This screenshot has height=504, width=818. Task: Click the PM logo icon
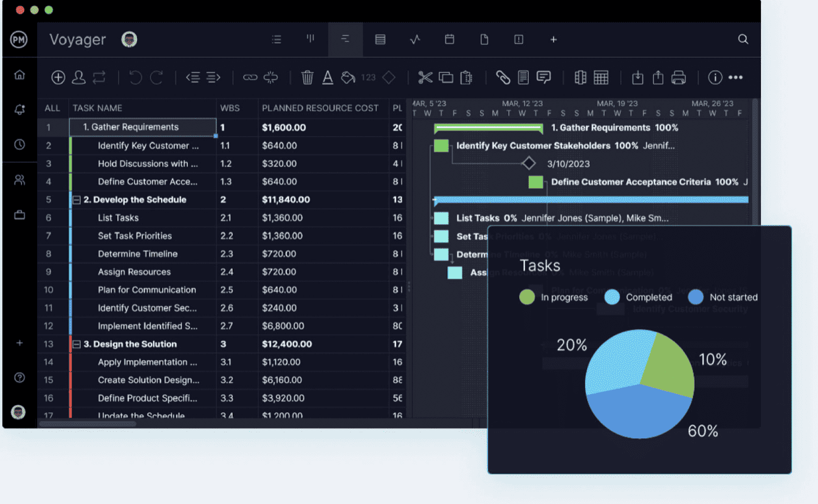19,39
